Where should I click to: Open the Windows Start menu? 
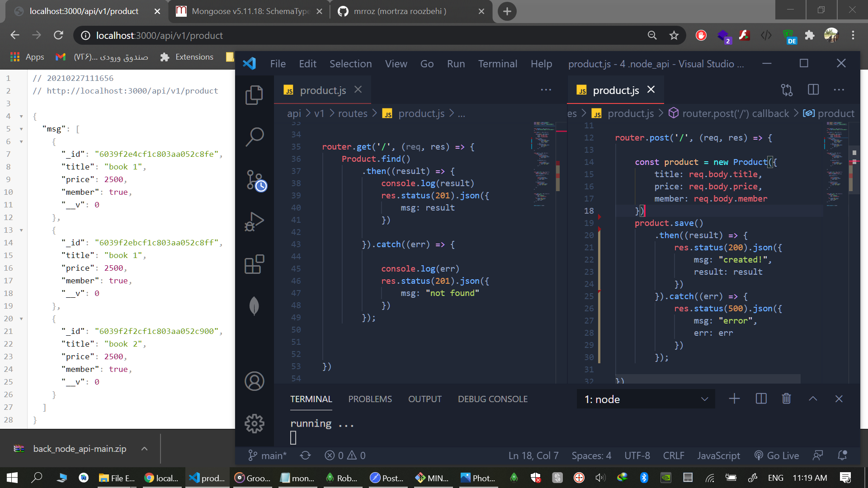[x=12, y=478]
